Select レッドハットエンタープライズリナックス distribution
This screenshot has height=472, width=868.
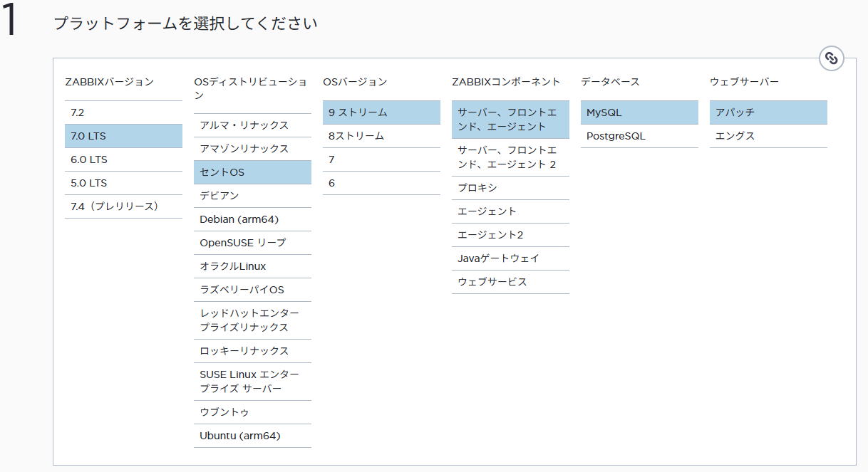coord(252,320)
